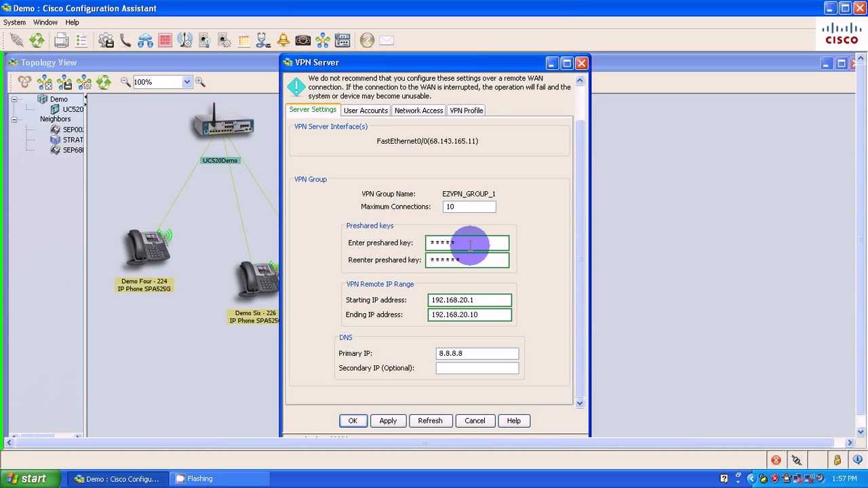
Task: Click the Zoom out magnifier in Topology View
Action: tap(125, 82)
